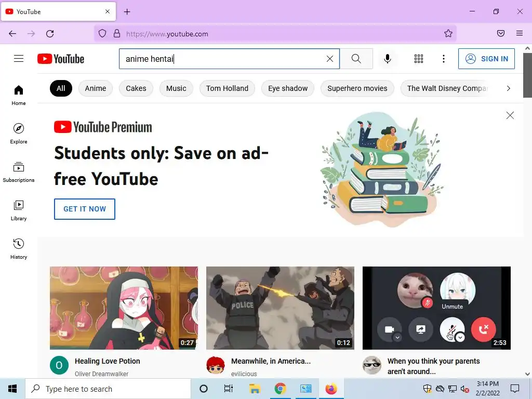Image resolution: width=532 pixels, height=399 pixels.
Task: Click the Firefox icon on taskbar
Action: coord(331,389)
